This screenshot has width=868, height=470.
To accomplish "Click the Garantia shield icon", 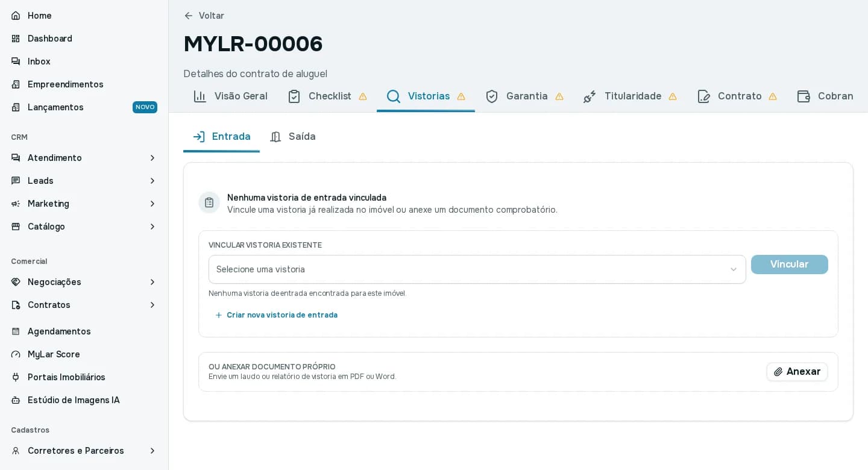I will [492, 96].
